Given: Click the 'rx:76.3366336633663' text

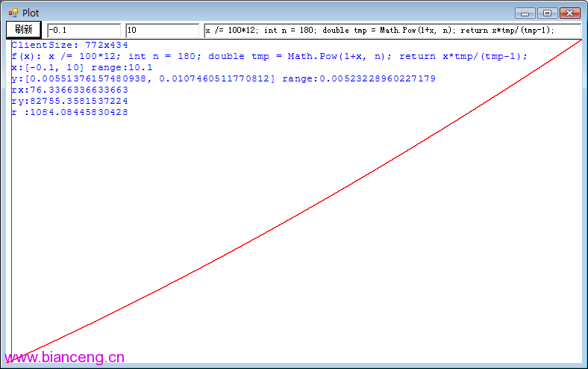Looking at the screenshot, I should coord(69,90).
